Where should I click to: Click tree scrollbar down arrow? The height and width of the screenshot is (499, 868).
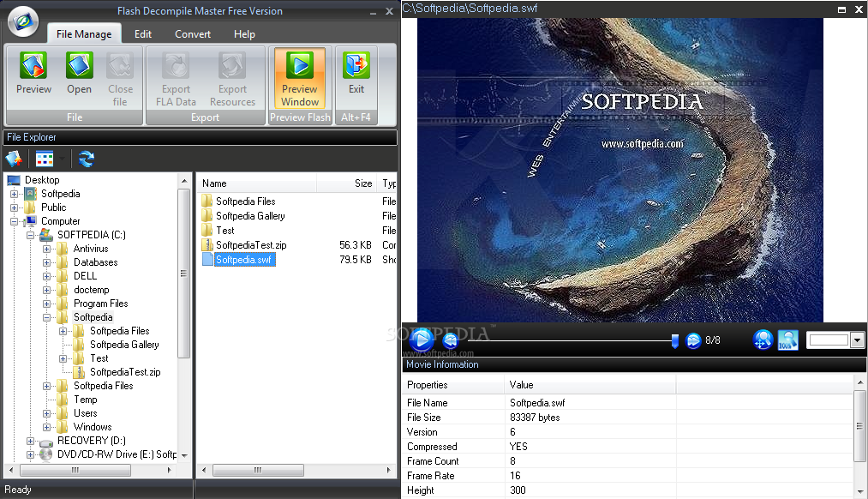184,456
